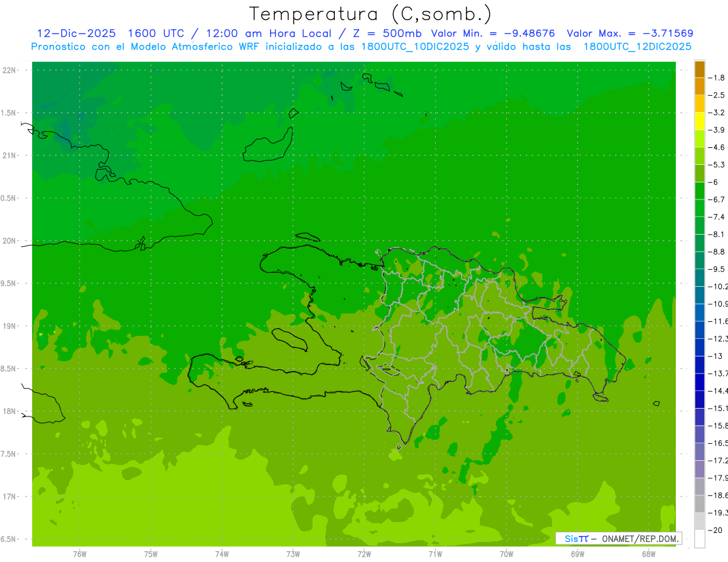
Task: Click the "-2.5" color scale label
Action: pos(717,95)
